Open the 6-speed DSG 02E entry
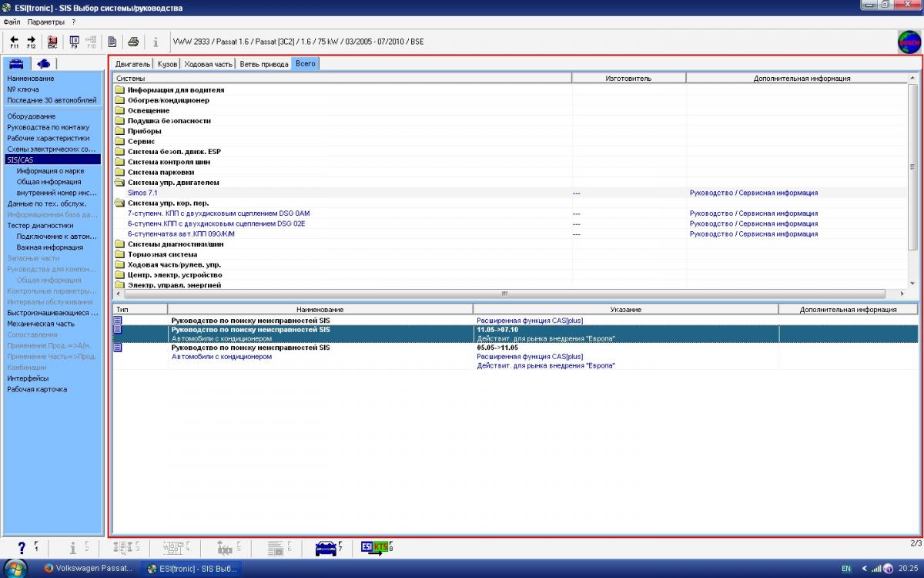Viewport: 924px width, 578px height. click(216, 223)
